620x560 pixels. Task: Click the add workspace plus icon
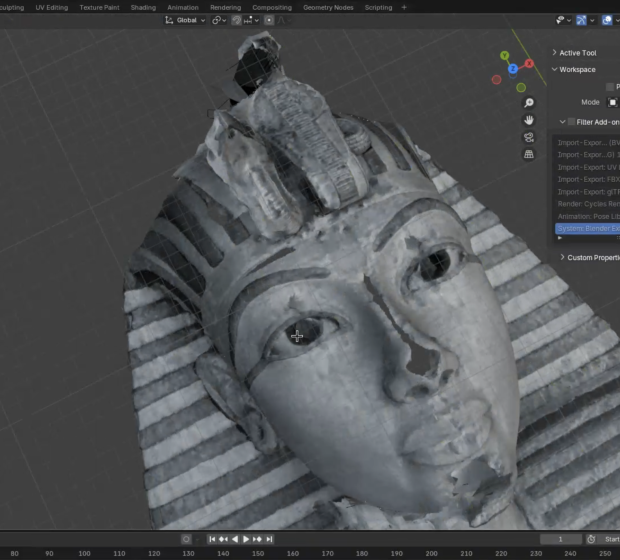click(x=404, y=7)
